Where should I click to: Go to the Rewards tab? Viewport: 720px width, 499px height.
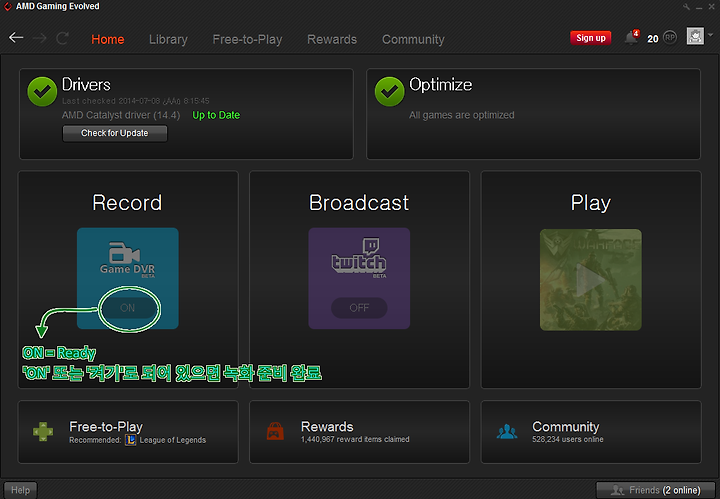click(x=332, y=39)
